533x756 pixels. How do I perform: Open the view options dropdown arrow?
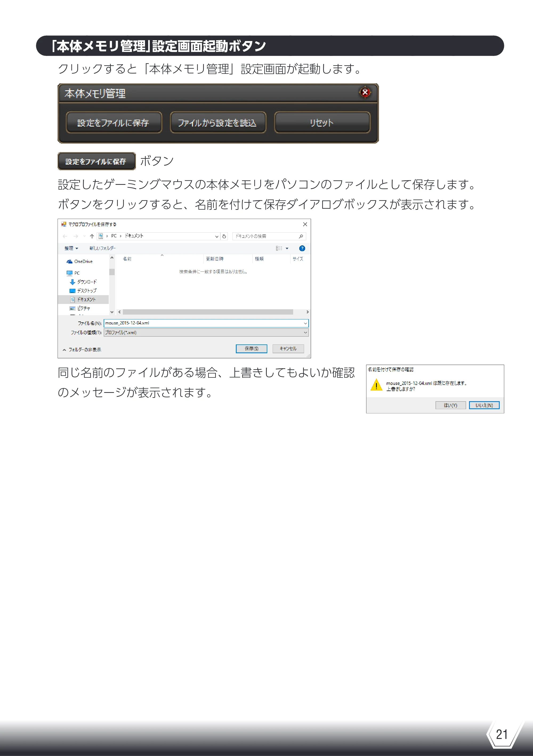[x=287, y=248]
